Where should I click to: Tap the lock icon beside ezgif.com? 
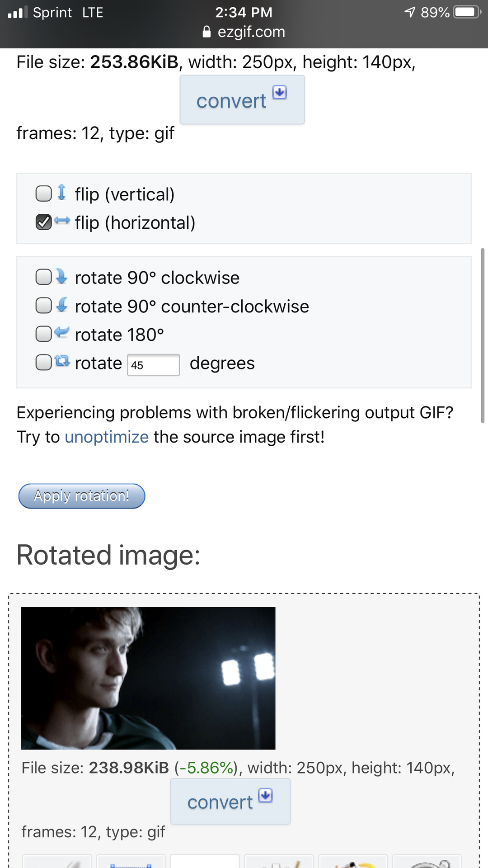click(x=206, y=32)
